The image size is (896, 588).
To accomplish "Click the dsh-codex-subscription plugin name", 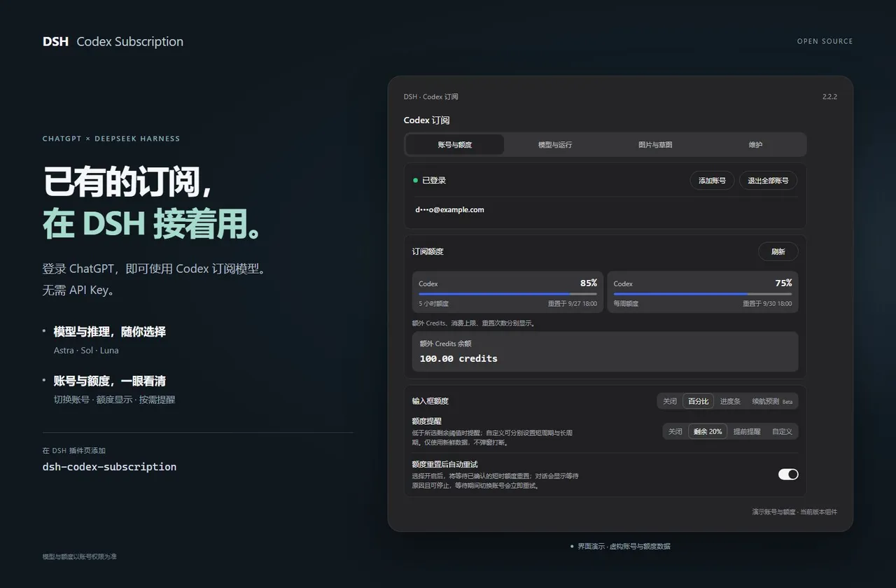I will pos(109,467).
